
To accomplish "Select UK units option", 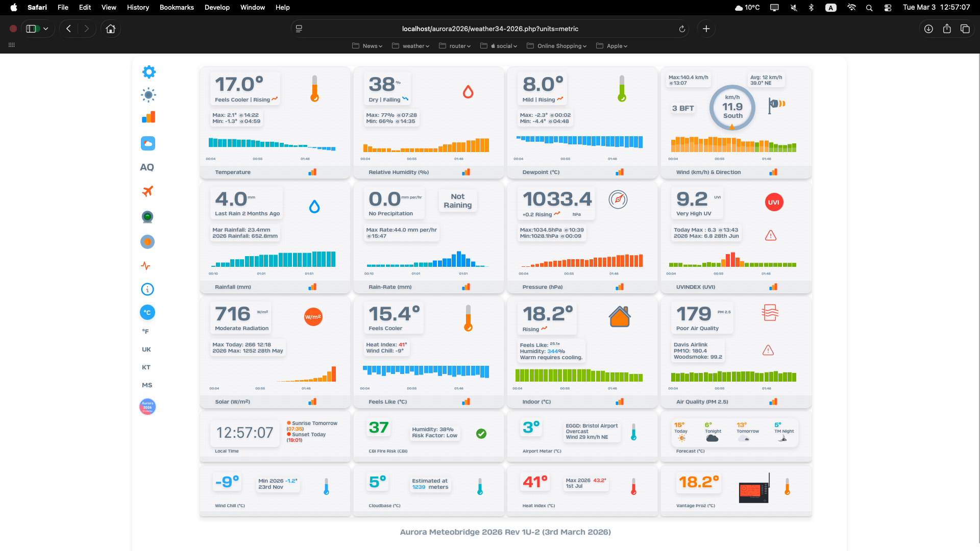I will pyautogui.click(x=146, y=349).
